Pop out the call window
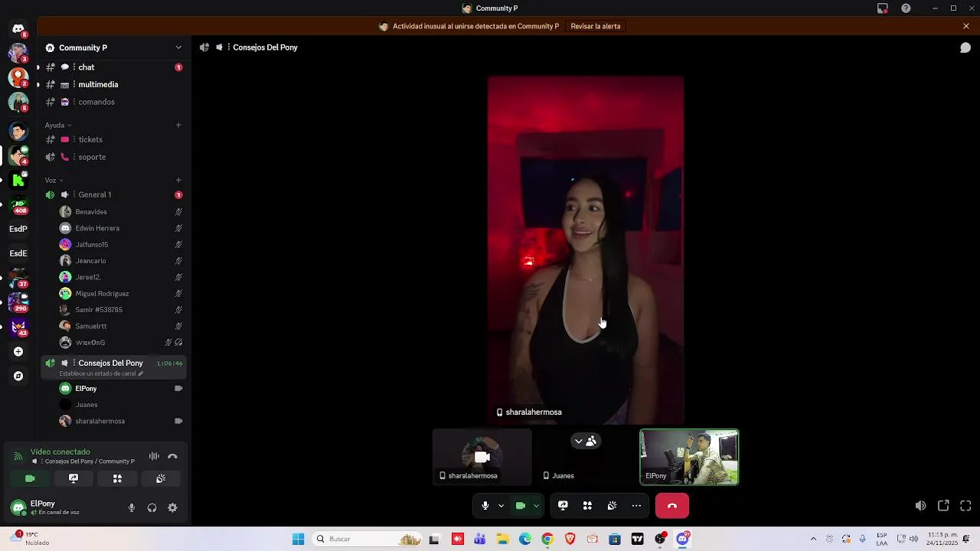Image resolution: width=980 pixels, height=551 pixels. tap(943, 506)
